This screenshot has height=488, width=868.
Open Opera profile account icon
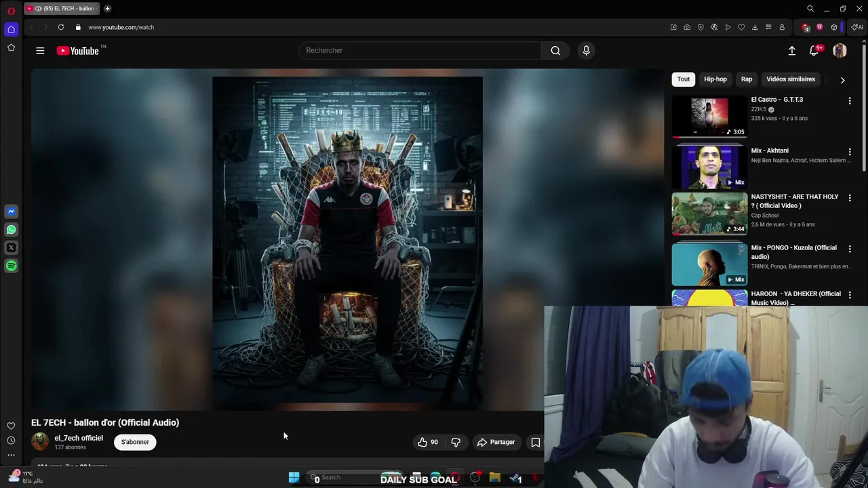[x=782, y=27]
